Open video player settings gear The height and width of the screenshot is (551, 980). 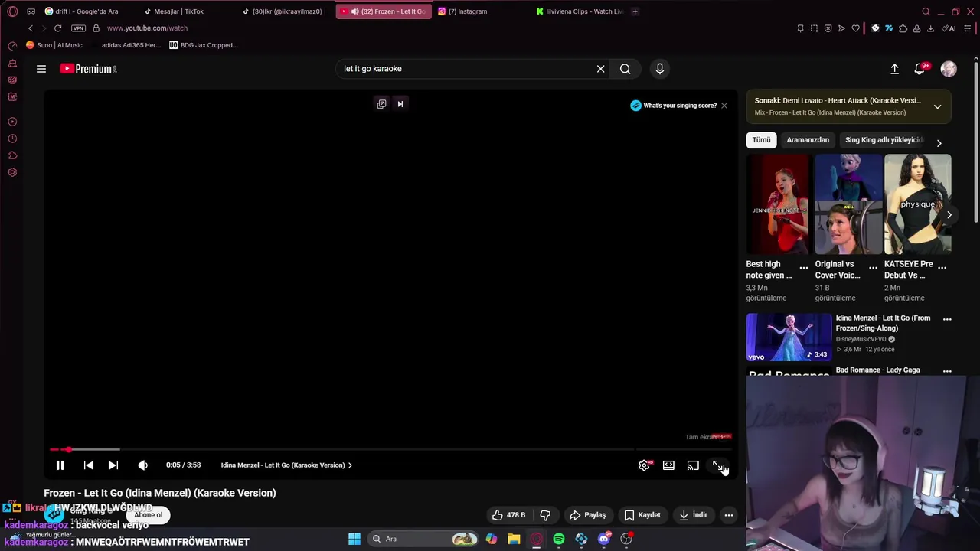pyautogui.click(x=645, y=465)
